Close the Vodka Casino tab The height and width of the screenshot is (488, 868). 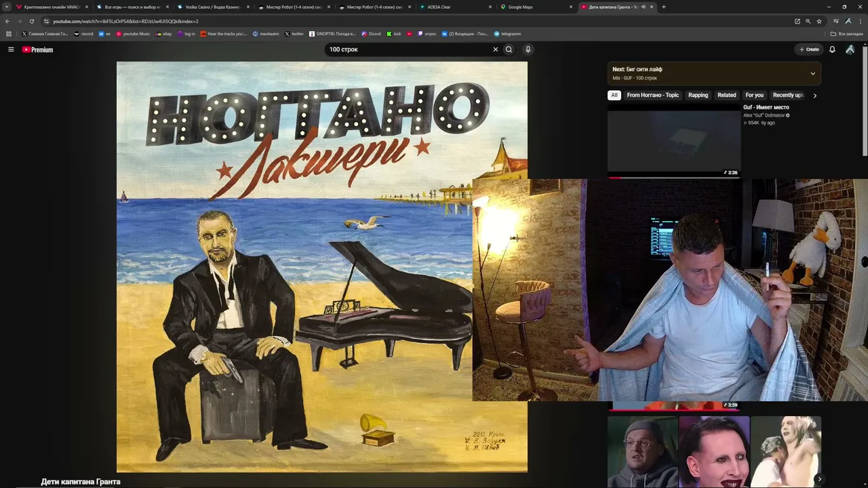(x=248, y=7)
